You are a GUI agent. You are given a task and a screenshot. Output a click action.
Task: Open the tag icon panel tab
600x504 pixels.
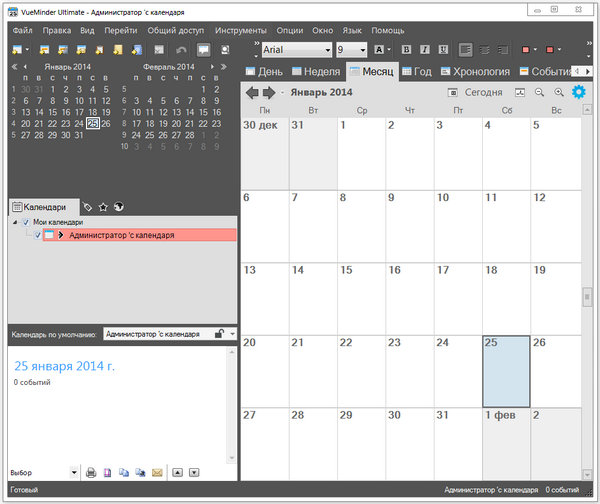[x=88, y=207]
